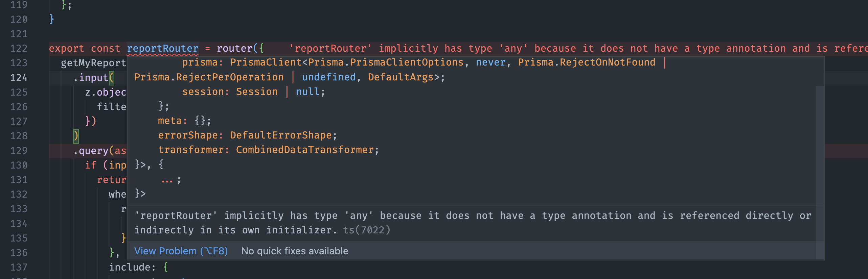Click the include key on line 137
The image size is (868, 279).
pyautogui.click(x=130, y=267)
